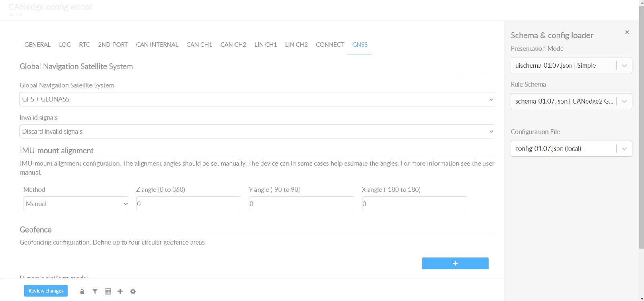The image size is (644, 301).
Task: Go to the CAN CH2 tab
Action: (233, 45)
